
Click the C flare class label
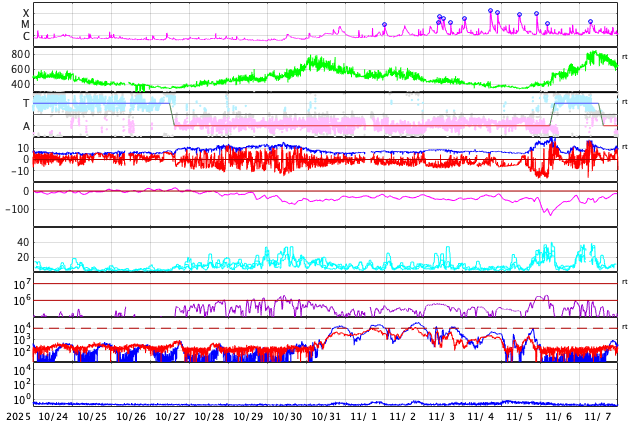[26, 36]
